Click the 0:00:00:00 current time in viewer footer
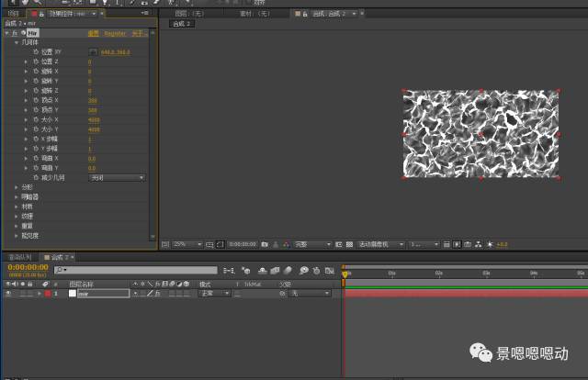This screenshot has width=588, height=380. (x=243, y=244)
